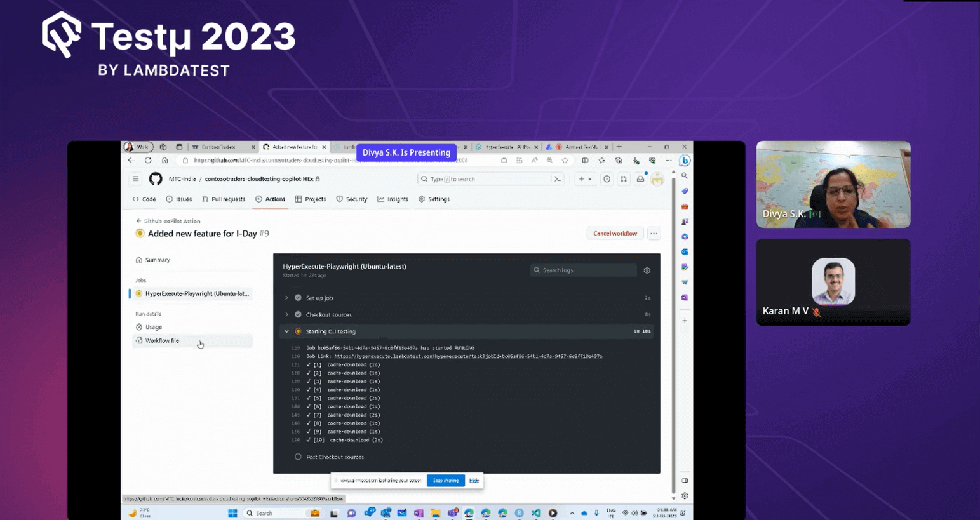Expand the Set up job step

coord(287,298)
